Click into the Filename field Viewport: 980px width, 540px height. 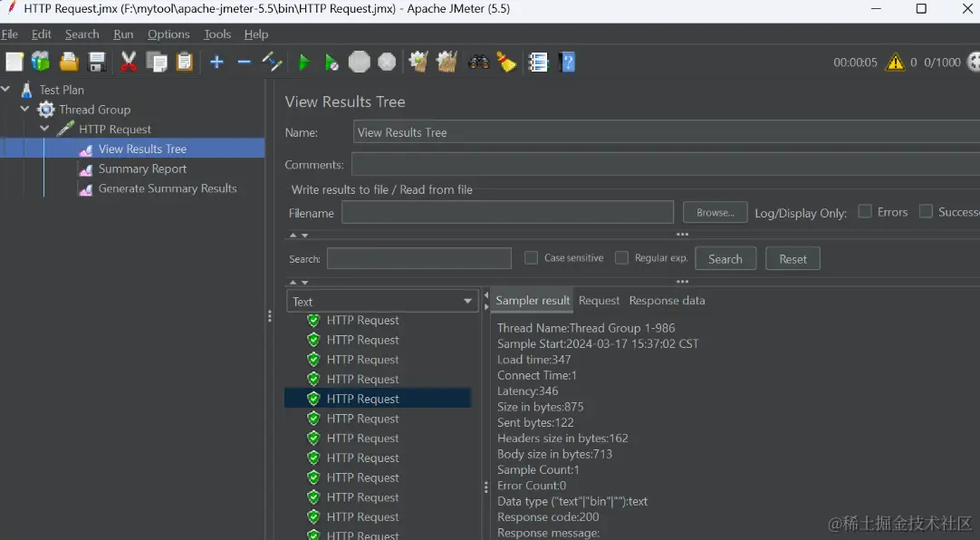tap(507, 213)
